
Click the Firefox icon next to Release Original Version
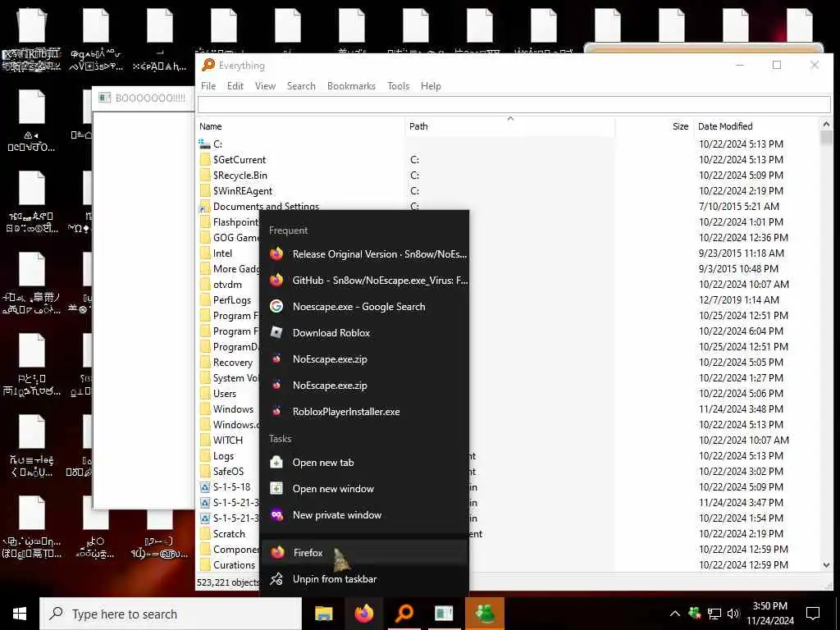[276, 254]
